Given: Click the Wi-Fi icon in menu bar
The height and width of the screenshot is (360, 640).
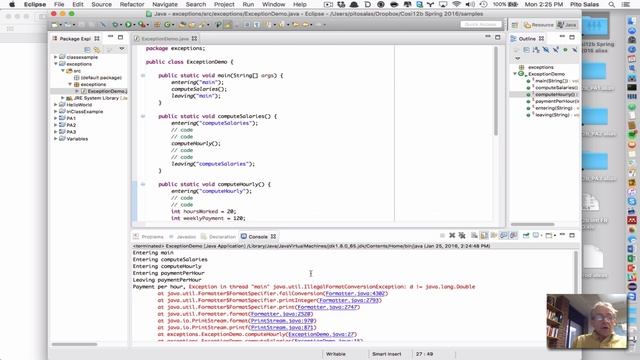Looking at the screenshot, I should [457, 4].
